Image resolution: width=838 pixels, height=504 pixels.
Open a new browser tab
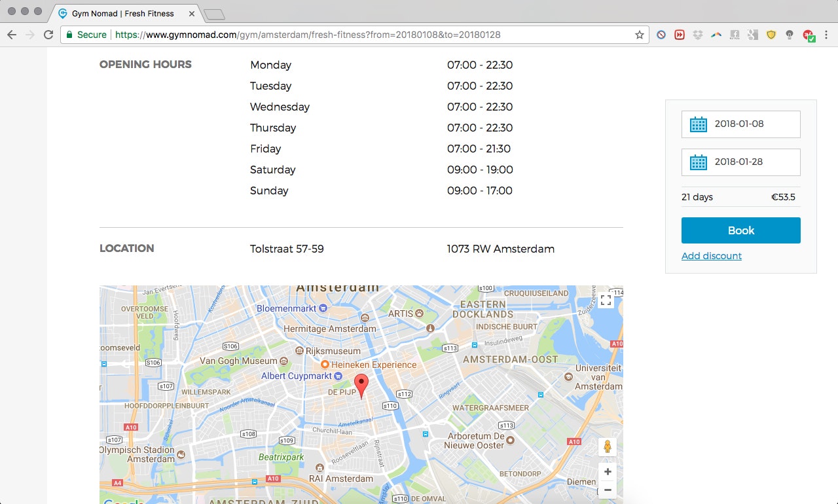click(x=214, y=14)
